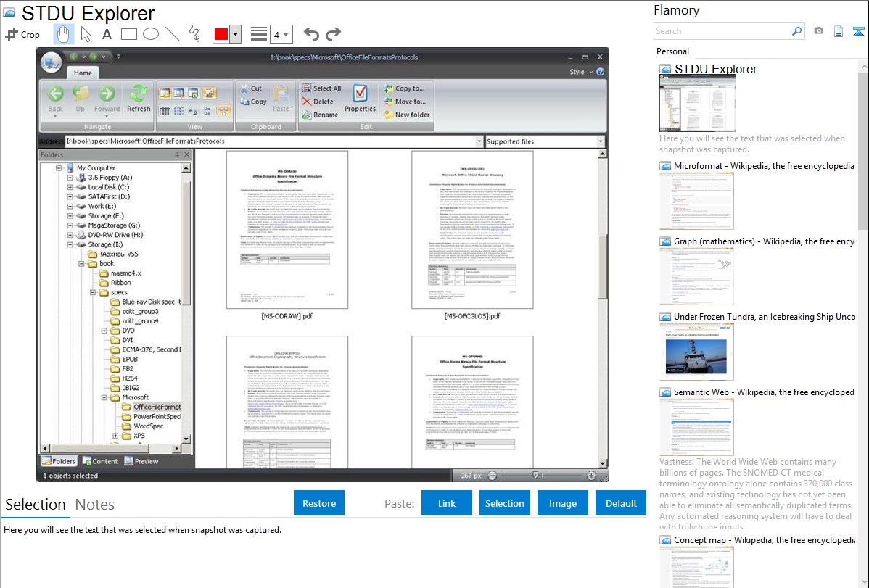Undo the last annotation
This screenshot has width=869, height=588.
click(311, 34)
